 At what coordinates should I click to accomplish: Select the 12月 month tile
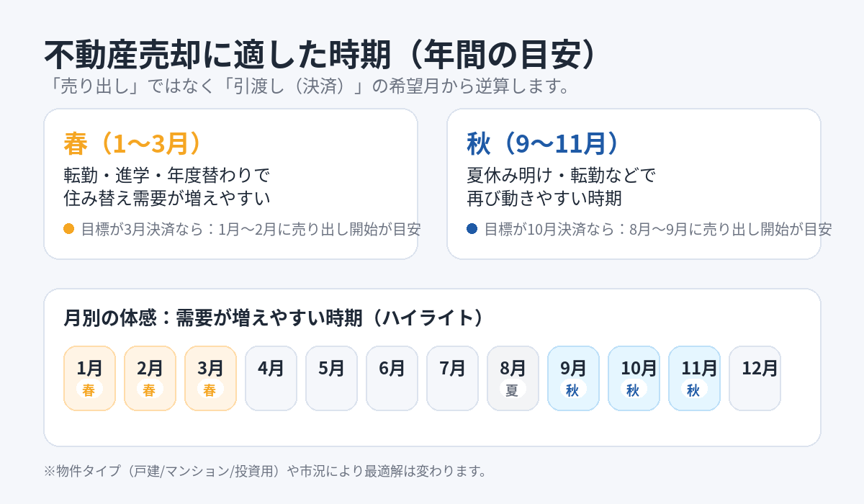point(755,378)
